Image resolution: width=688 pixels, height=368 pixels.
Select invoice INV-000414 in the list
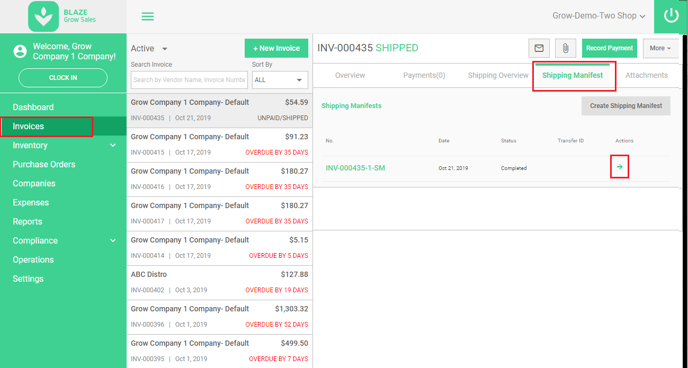219,248
